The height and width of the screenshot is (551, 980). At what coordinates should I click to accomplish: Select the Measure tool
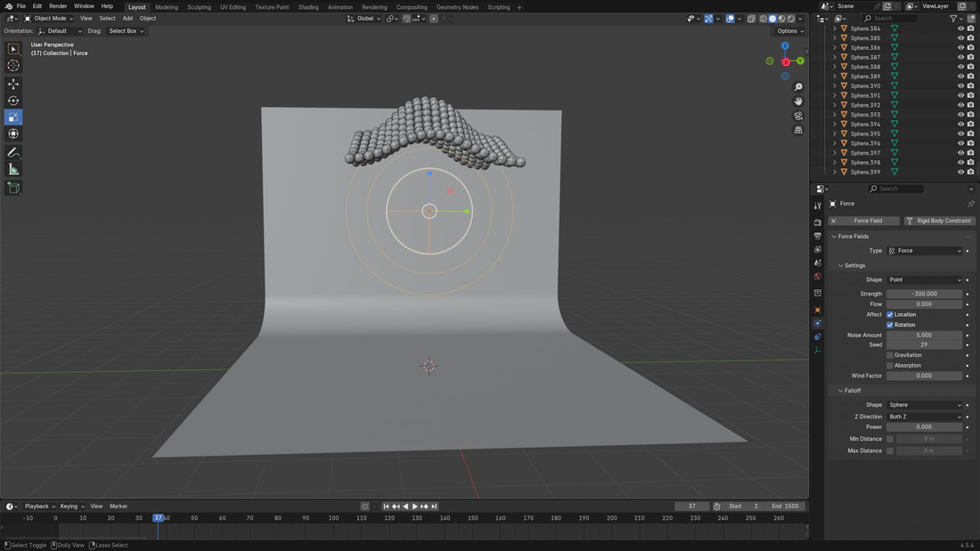pos(13,169)
